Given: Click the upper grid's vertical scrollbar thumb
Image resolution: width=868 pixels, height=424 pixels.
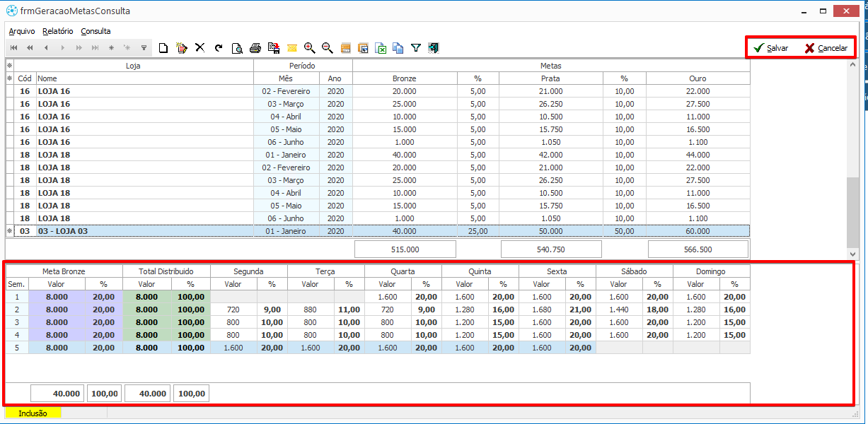Looking at the screenshot, I should pos(852,212).
